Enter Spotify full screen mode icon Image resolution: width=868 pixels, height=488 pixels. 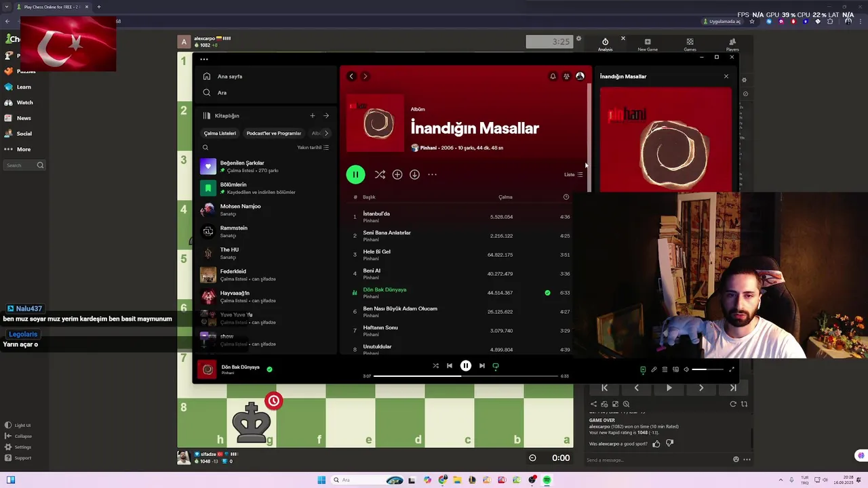coord(731,370)
